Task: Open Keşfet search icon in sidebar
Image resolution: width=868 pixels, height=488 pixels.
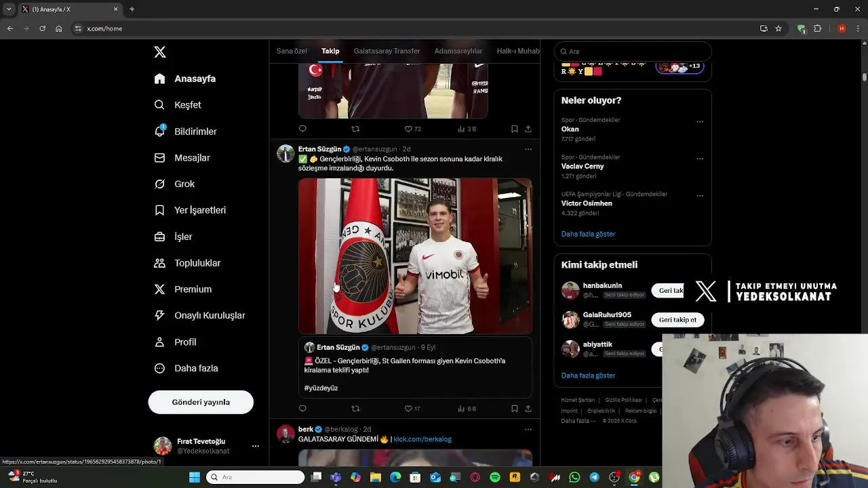Action: [x=159, y=105]
